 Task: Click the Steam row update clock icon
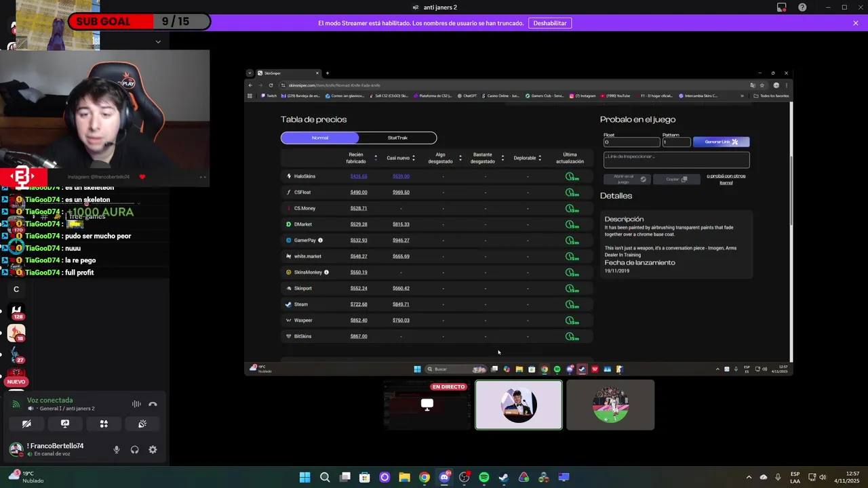point(572,304)
